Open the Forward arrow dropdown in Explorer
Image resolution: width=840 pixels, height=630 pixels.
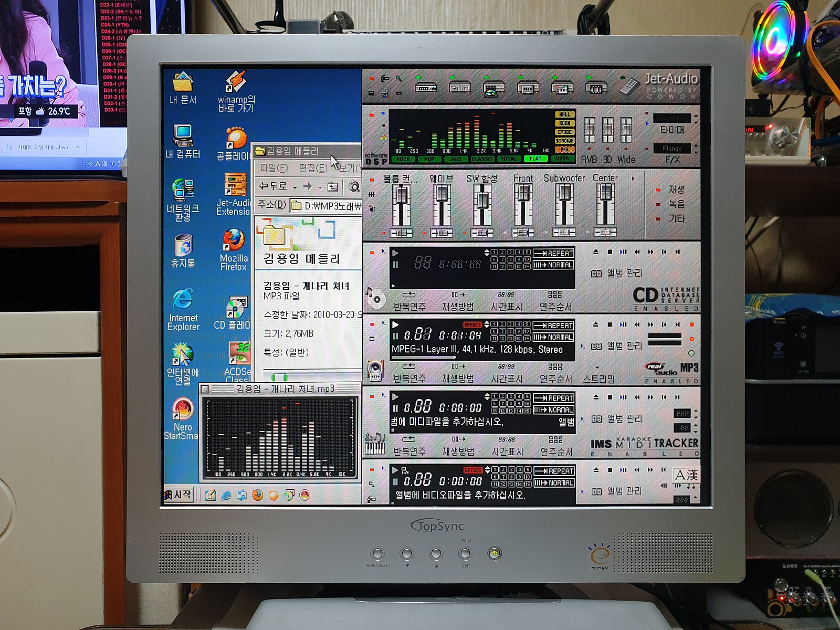pyautogui.click(x=320, y=187)
